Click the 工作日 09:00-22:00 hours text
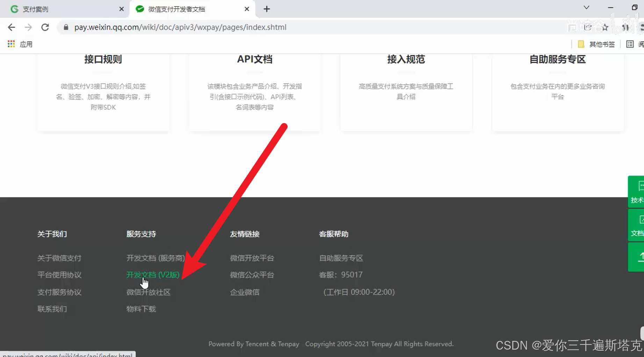Screen dimensions: 644x357 tap(359, 292)
